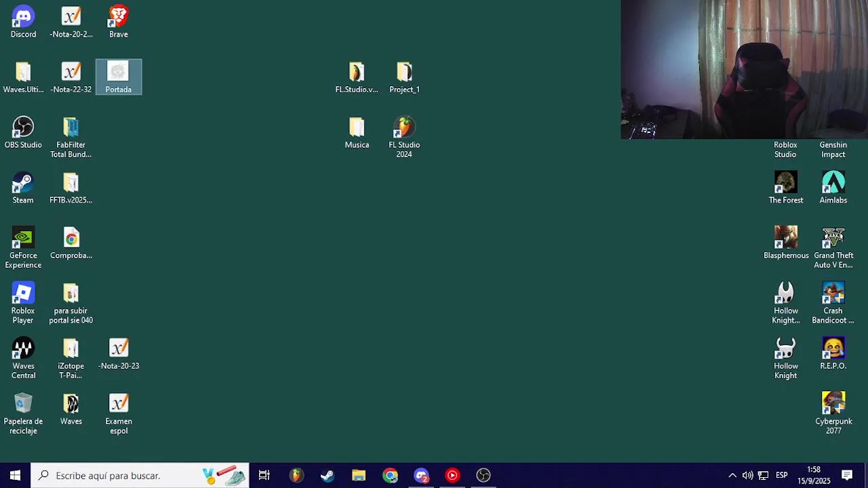Open Google Chrome from the taskbar

[x=390, y=475]
